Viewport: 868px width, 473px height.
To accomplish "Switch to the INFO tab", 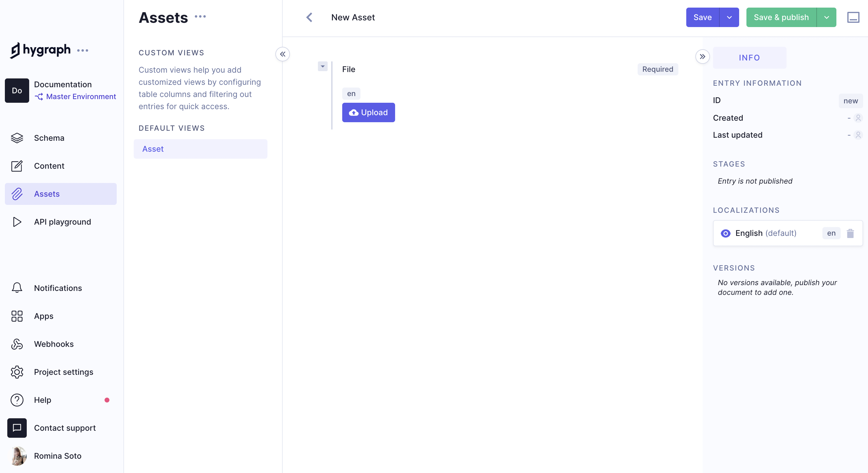I will 749,58.
